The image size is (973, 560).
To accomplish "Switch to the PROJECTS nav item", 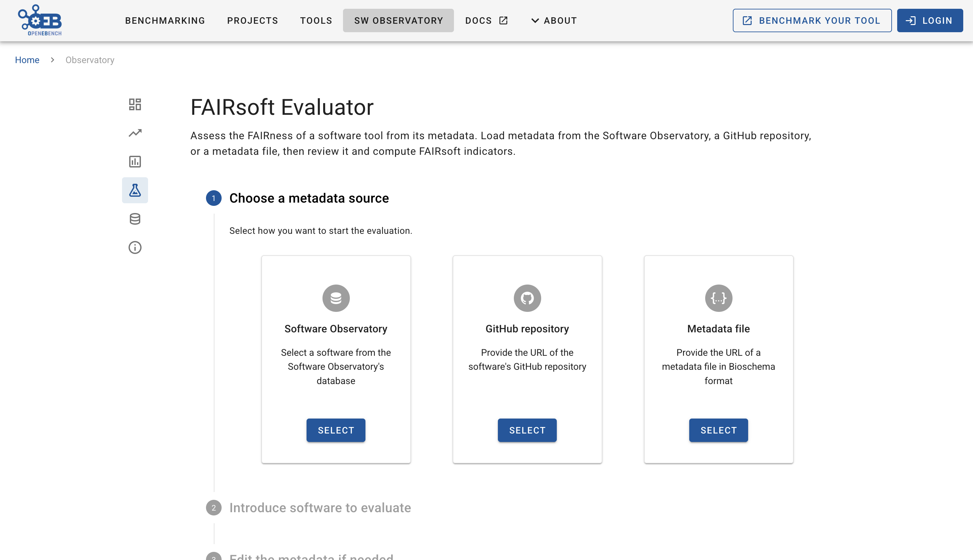I will (253, 20).
